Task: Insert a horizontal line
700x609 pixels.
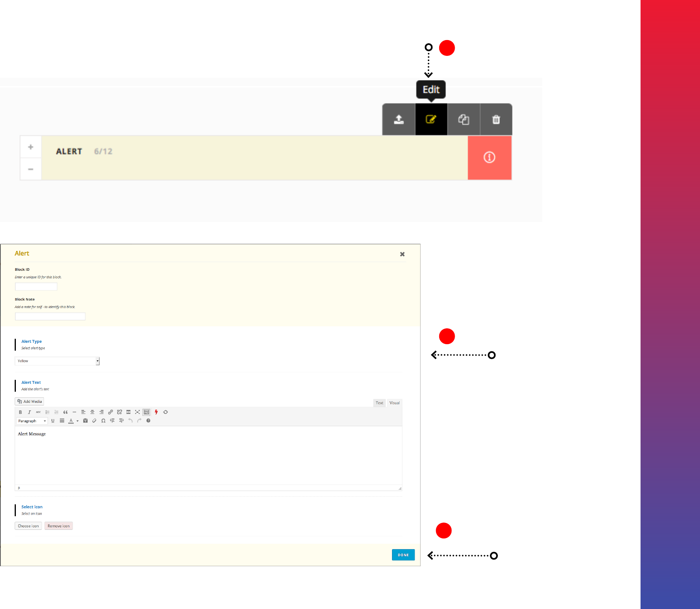Action: 74,412
